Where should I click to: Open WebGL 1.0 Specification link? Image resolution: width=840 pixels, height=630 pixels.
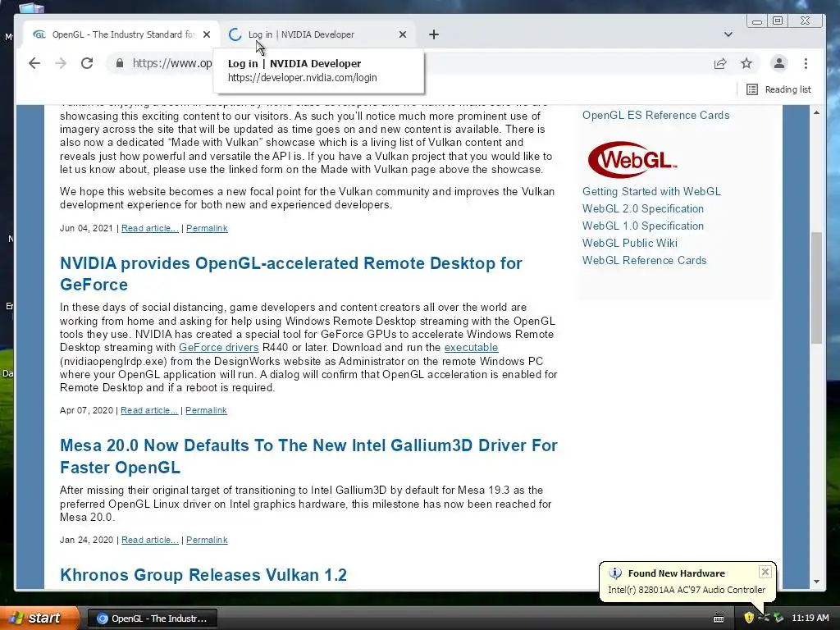tap(643, 226)
